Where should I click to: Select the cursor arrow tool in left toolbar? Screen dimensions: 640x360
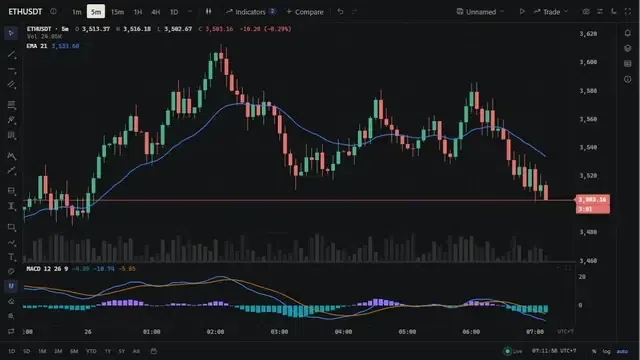[x=11, y=33]
